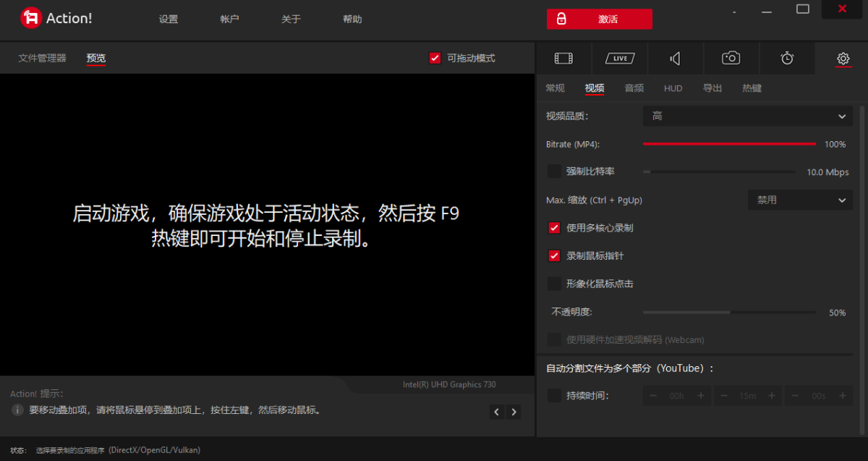The image size is (868, 461).
Task: Open the Max. 缩放 dropdown set to 禁用
Action: point(799,200)
